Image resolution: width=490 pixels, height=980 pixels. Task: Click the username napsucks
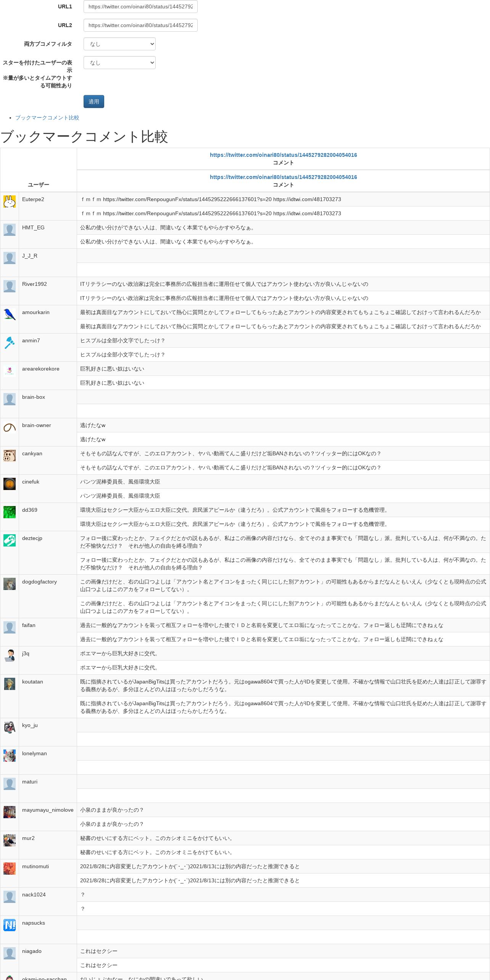point(34,923)
